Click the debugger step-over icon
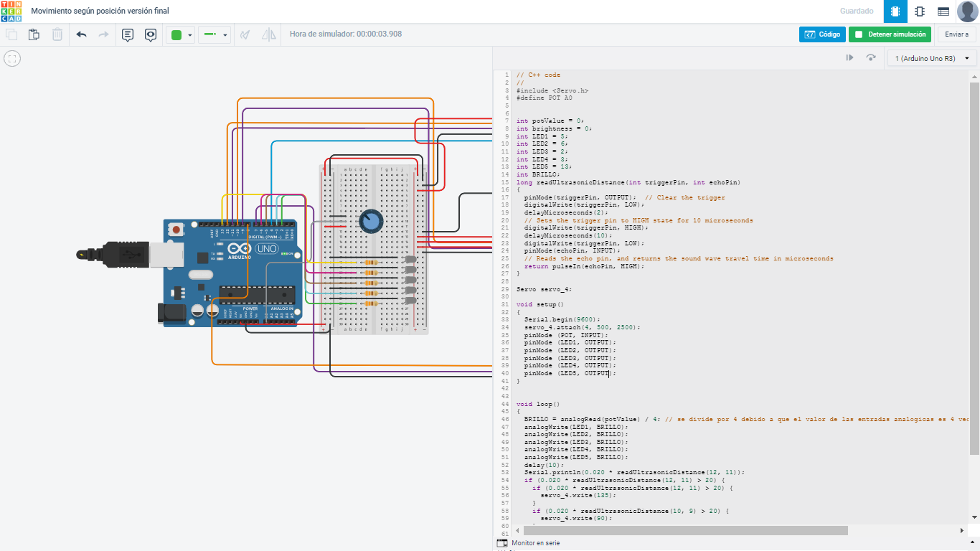Screen dimensions: 980x551 [871, 58]
